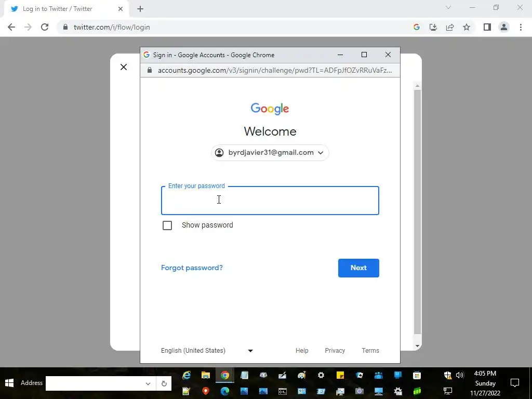
Task: Click the blue Next button
Action: (x=358, y=268)
